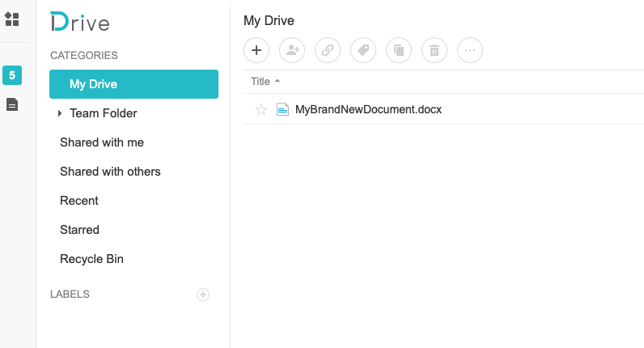This screenshot has height=348, width=644.
Task: Click the Drive logo
Action: [x=80, y=22]
